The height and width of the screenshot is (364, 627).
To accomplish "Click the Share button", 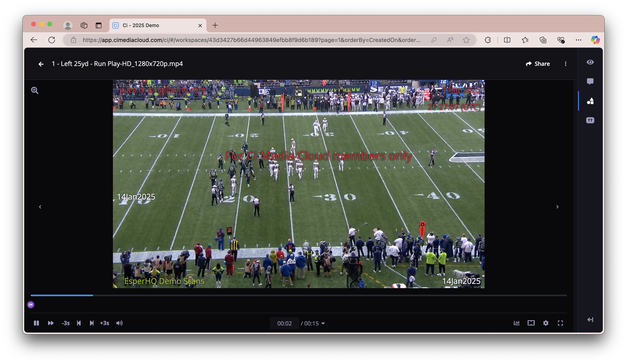I will pyautogui.click(x=538, y=64).
